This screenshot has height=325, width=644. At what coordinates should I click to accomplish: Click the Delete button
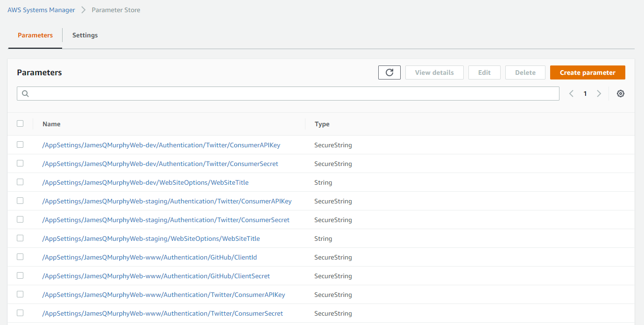525,72
